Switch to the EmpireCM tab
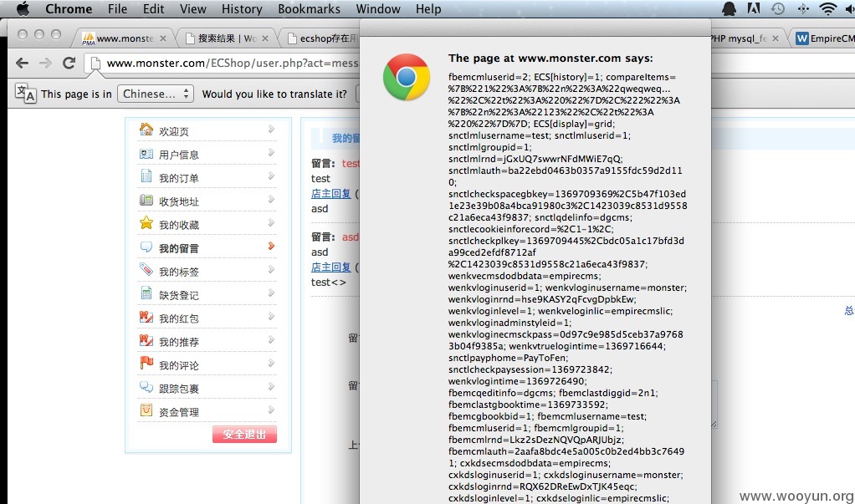 [825, 38]
